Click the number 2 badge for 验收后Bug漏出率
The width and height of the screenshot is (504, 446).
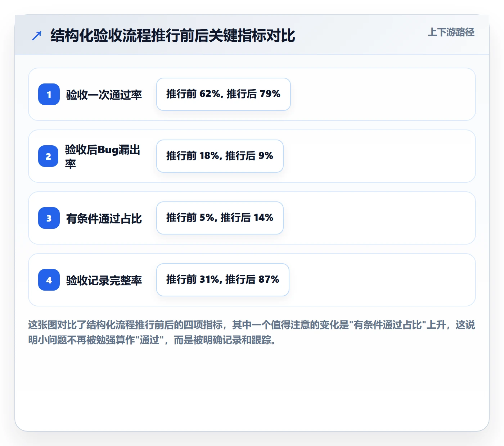click(x=48, y=156)
